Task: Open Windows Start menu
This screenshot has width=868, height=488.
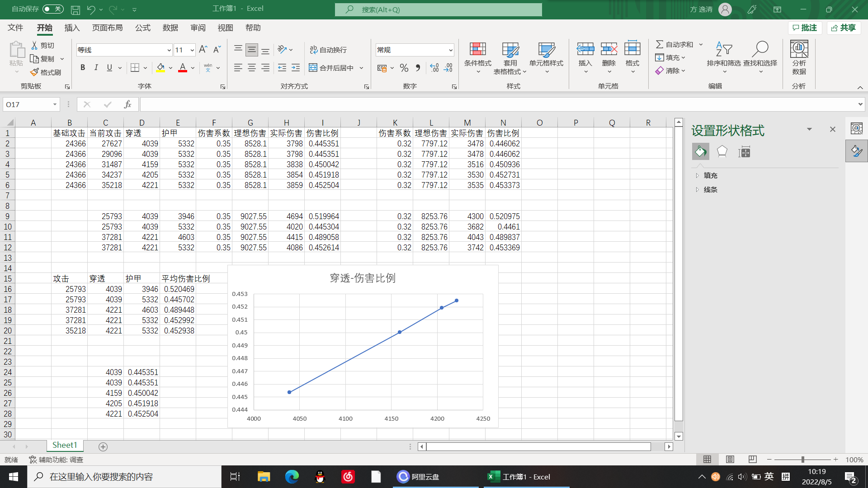Action: pyautogui.click(x=14, y=477)
